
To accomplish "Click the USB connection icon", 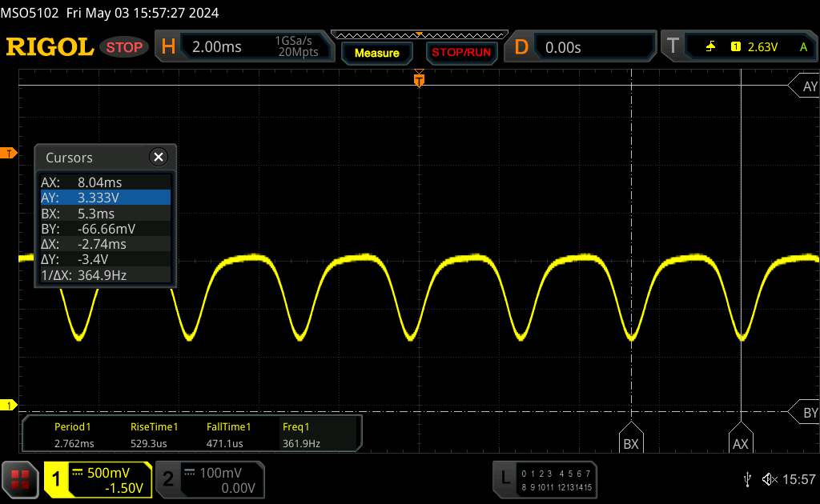I will [747, 478].
